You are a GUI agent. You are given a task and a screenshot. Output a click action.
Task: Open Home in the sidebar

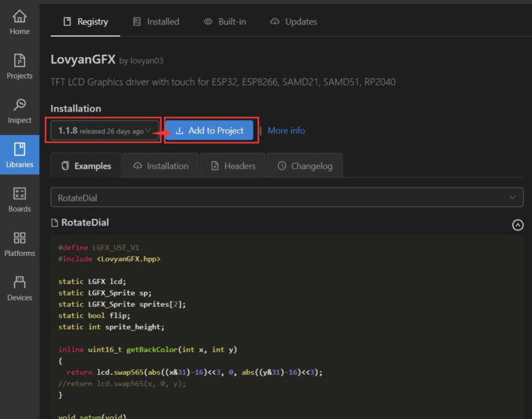[x=19, y=22]
